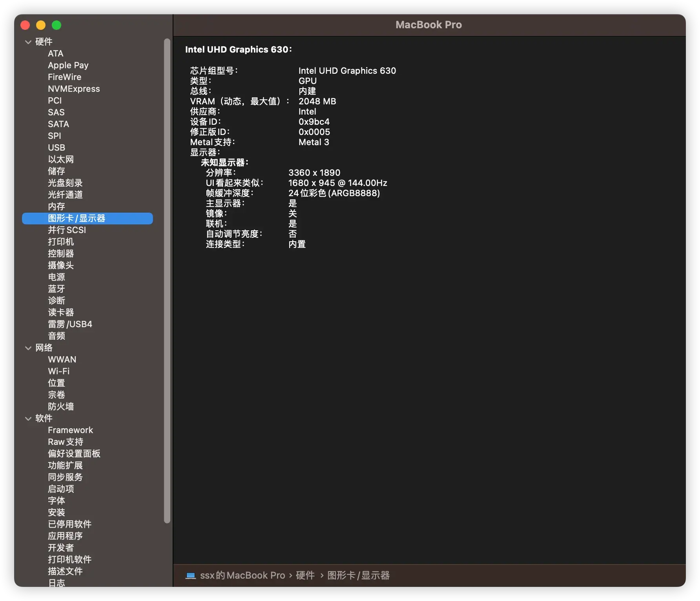Open the USB hardware entry
This screenshot has height=601, width=700.
coord(57,148)
